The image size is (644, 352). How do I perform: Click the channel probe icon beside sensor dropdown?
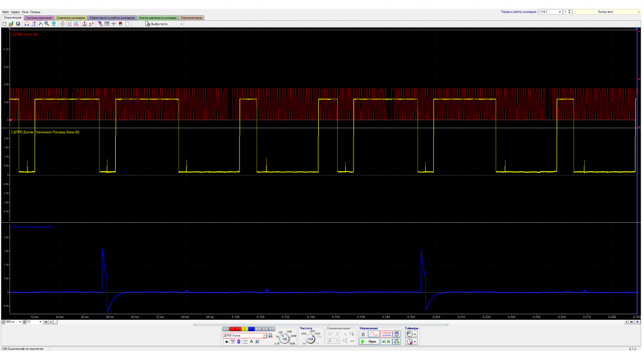click(x=270, y=336)
